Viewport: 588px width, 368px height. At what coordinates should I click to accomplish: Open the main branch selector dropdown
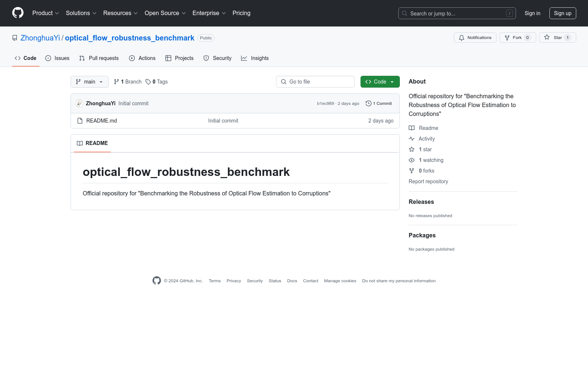tap(90, 82)
